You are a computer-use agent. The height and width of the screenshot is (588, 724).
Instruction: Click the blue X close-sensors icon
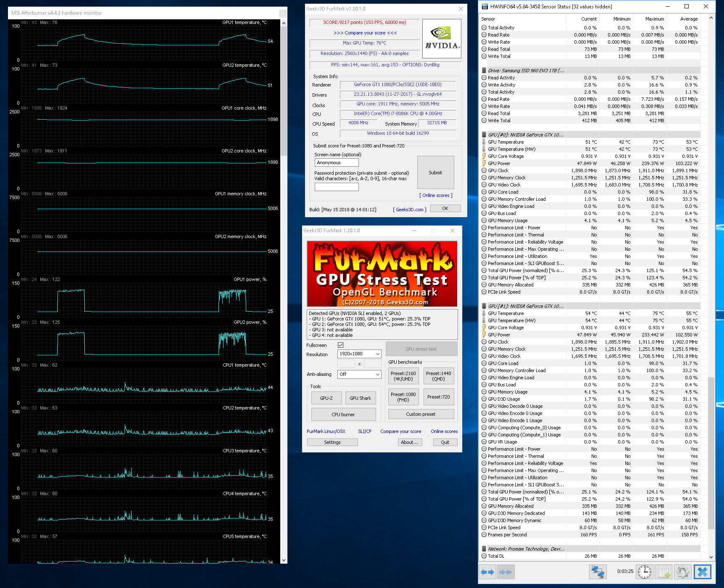point(703,572)
